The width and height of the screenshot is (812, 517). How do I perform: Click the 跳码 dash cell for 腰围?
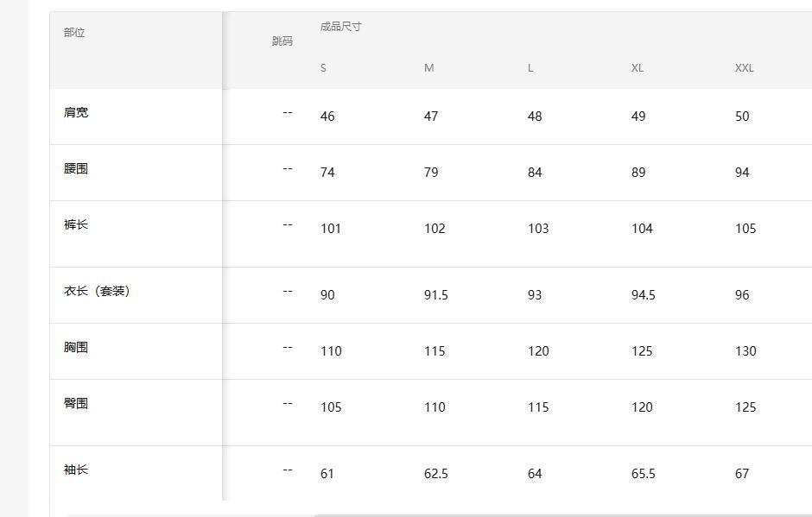click(x=288, y=168)
